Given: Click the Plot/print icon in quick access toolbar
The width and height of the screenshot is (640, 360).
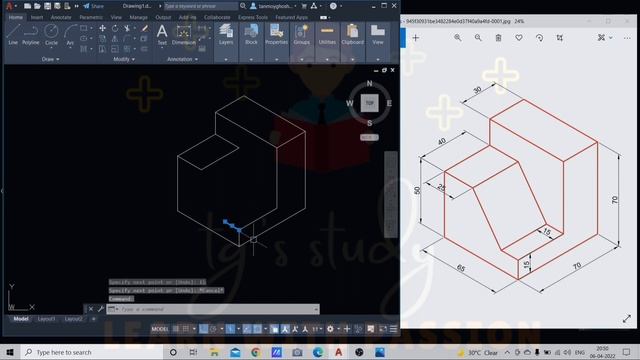Looking at the screenshot, I should pyautogui.click(x=67, y=6).
